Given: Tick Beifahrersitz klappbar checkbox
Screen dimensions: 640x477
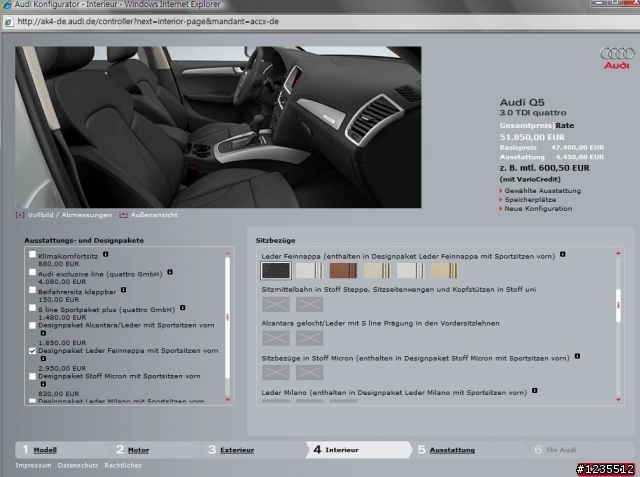Looking at the screenshot, I should (x=32, y=290).
